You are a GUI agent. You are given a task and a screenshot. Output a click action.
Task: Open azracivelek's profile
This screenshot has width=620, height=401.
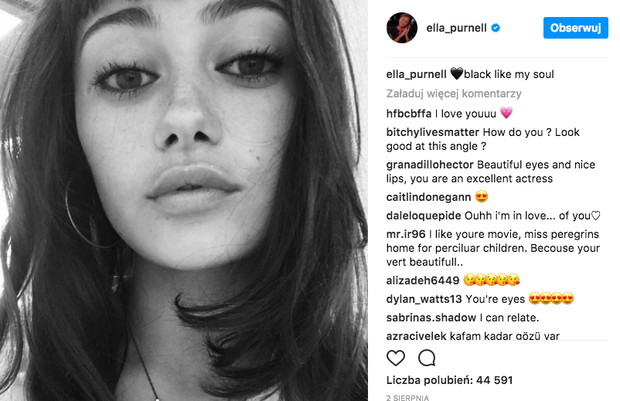click(416, 336)
